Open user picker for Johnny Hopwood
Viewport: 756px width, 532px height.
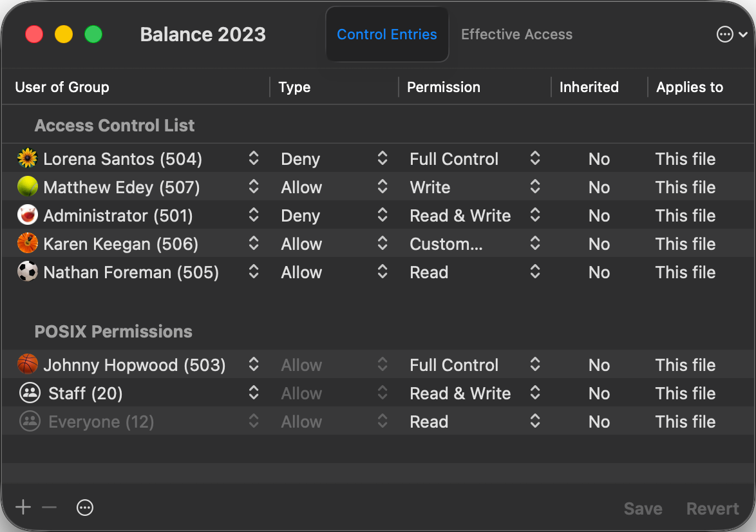[254, 364]
